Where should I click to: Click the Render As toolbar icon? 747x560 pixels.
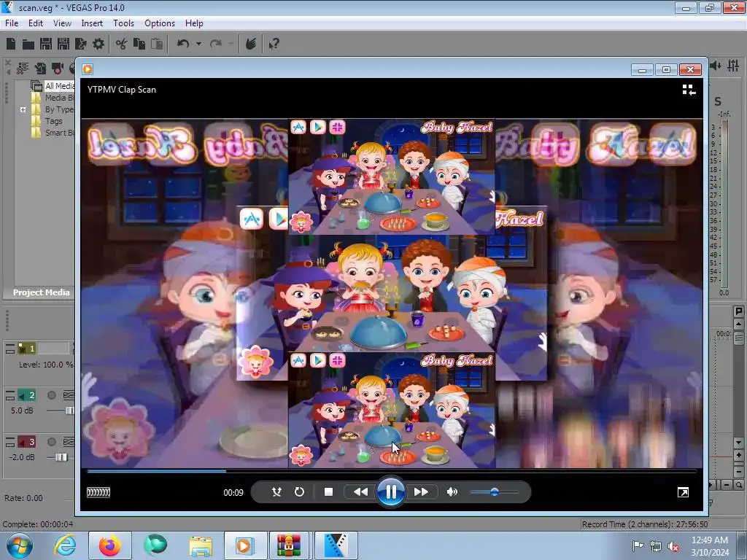[x=81, y=44]
